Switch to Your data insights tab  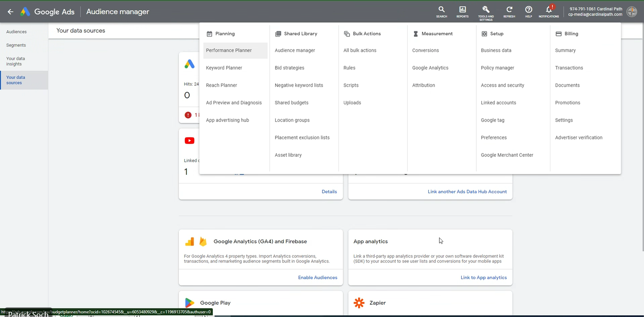tap(16, 61)
